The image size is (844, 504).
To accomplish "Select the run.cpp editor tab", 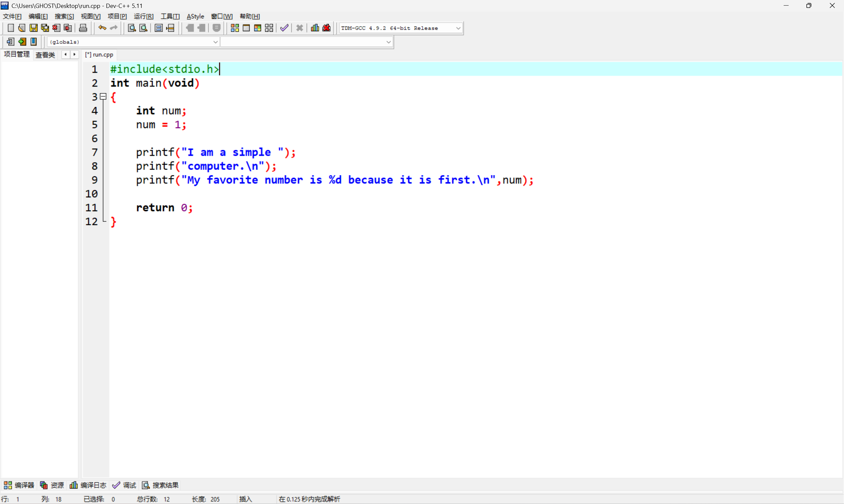I will tap(99, 55).
